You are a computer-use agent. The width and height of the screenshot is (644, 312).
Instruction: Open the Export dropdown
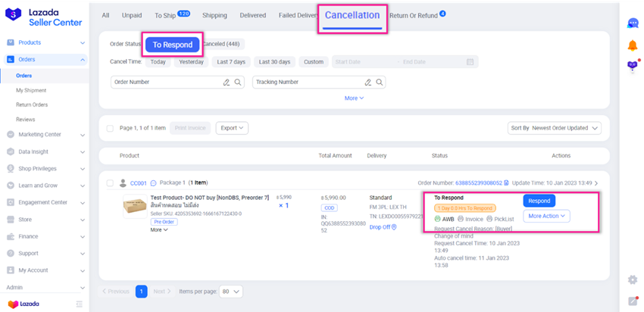click(232, 128)
